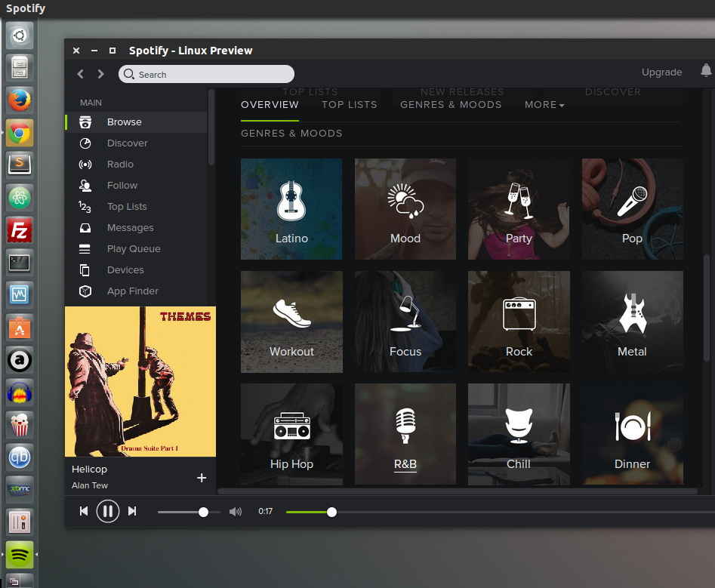Image resolution: width=715 pixels, height=588 pixels.
Task: Open Radio in the sidebar
Action: 136,164
